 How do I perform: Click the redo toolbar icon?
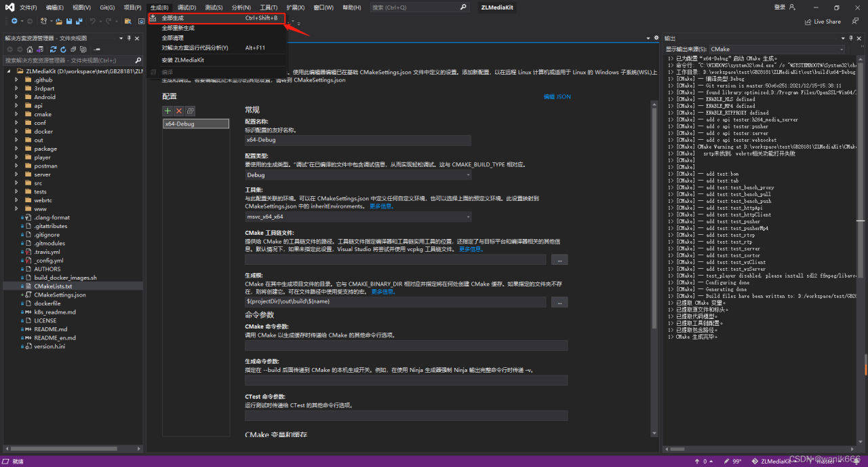click(x=108, y=22)
